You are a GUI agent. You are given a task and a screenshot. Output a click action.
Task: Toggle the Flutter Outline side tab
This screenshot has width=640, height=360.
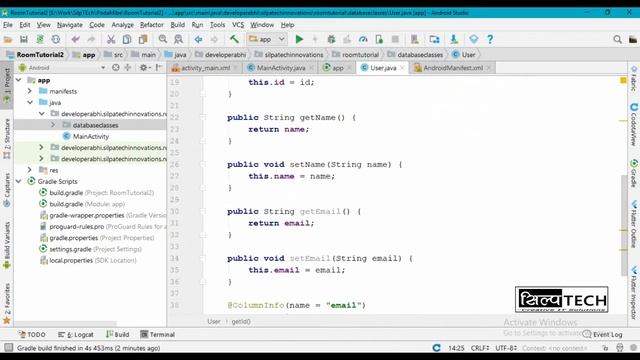pyautogui.click(x=634, y=224)
